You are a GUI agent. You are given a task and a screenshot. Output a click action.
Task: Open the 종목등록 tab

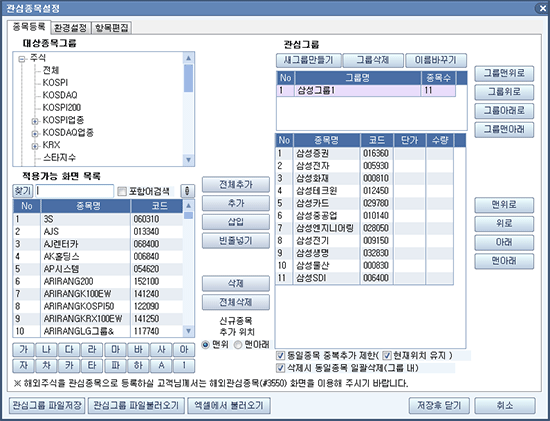click(x=29, y=27)
